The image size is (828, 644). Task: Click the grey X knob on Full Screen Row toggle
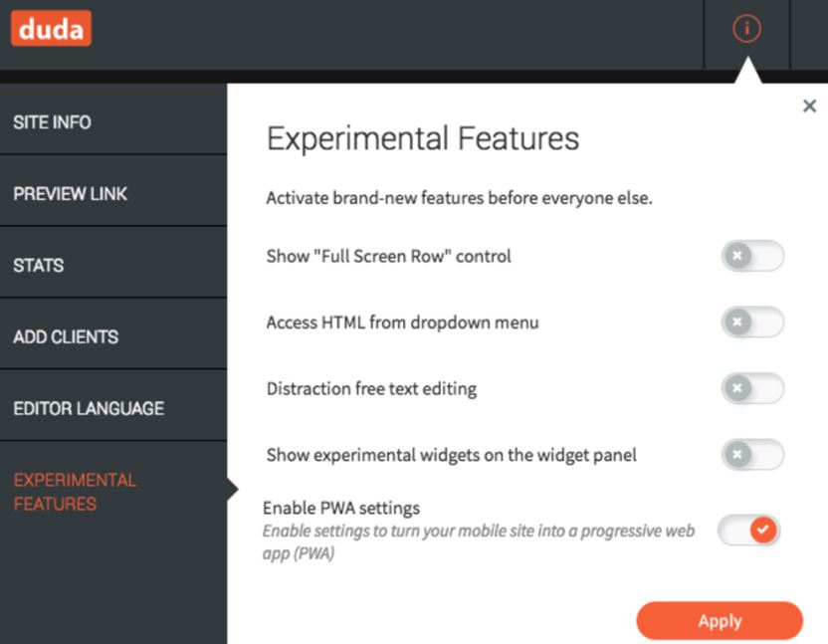(x=737, y=256)
